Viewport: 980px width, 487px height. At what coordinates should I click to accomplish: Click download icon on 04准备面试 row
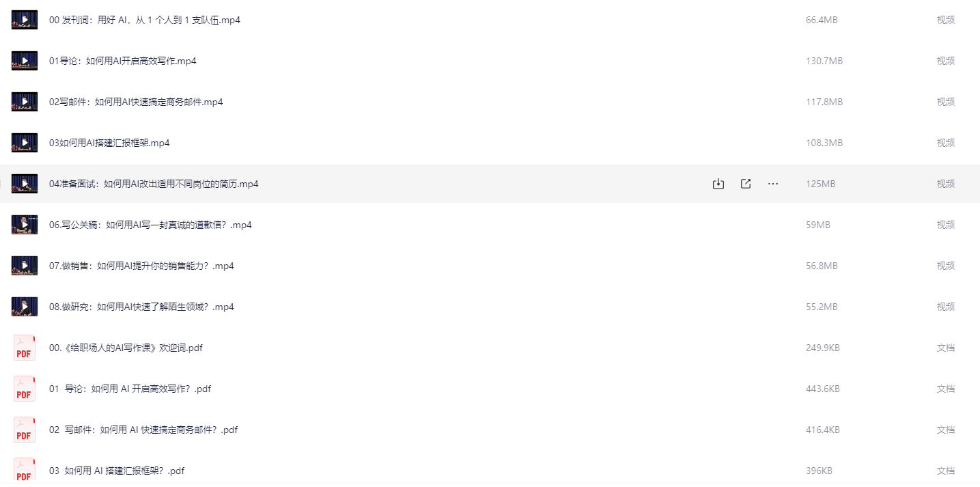tap(718, 184)
